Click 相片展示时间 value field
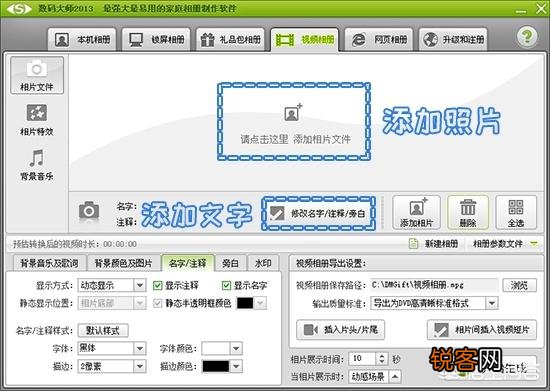The width and height of the screenshot is (550, 391). [363, 359]
